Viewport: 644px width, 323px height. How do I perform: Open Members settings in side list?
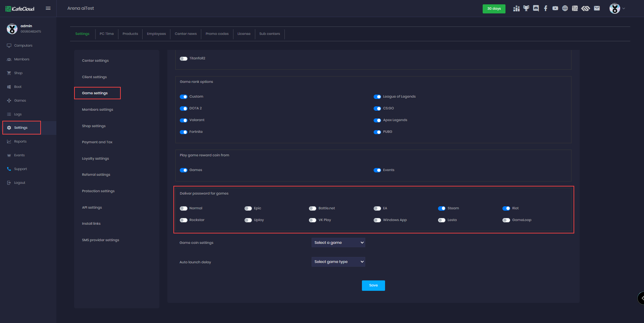pos(98,110)
